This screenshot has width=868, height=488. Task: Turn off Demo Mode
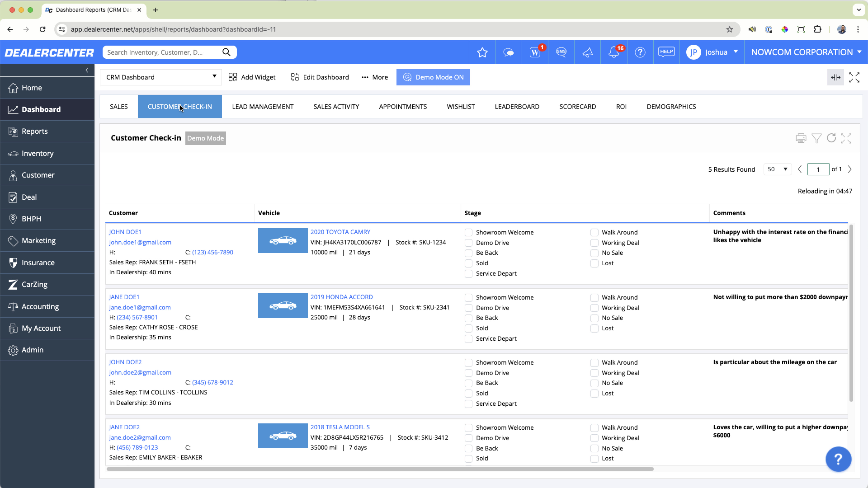[x=433, y=77]
